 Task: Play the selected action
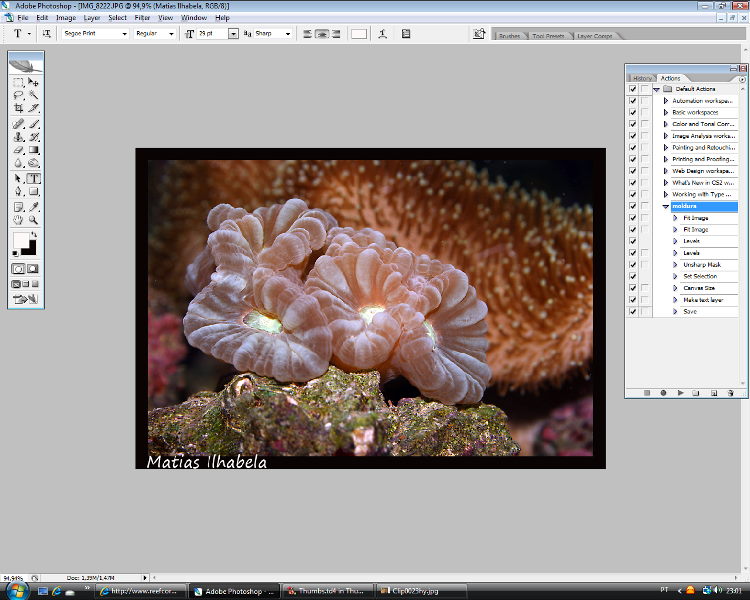(680, 393)
